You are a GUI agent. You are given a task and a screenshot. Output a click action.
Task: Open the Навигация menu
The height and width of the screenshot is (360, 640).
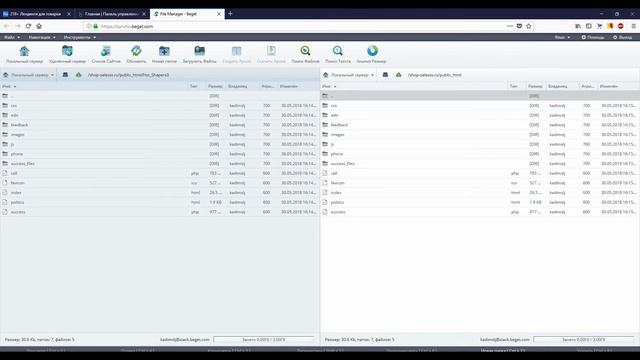(x=42, y=37)
